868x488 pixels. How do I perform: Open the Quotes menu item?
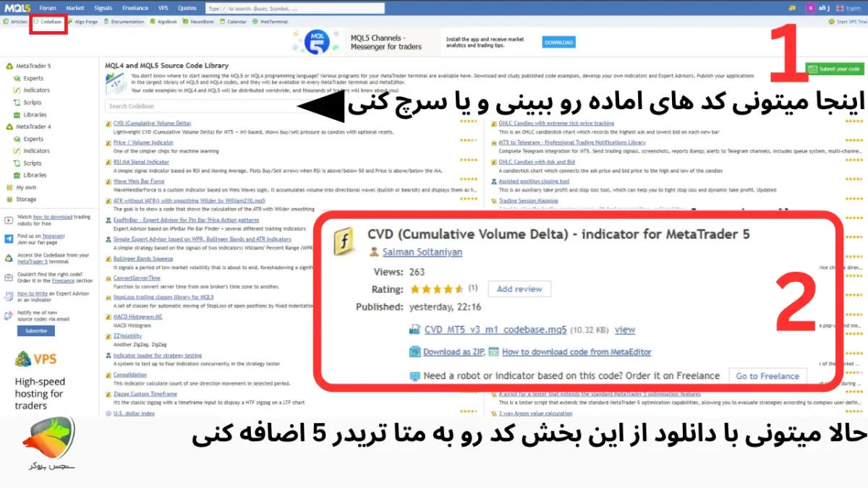pos(187,8)
